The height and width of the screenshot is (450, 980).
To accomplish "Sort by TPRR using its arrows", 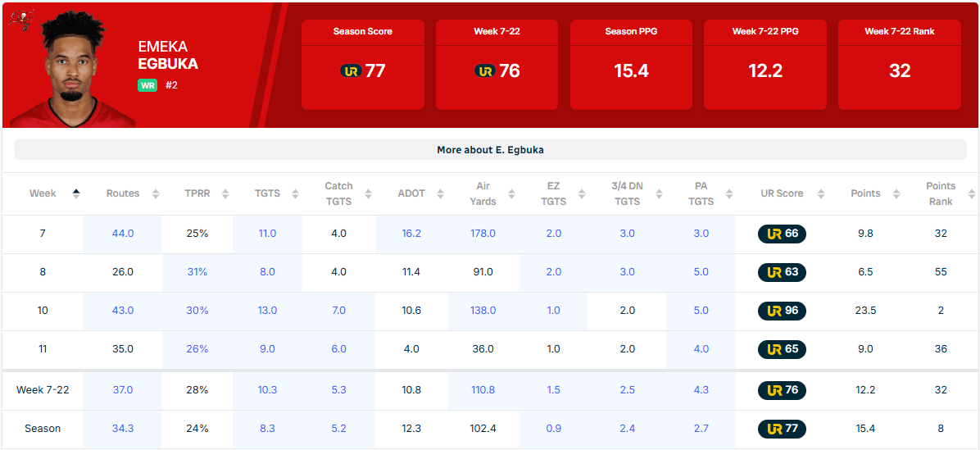I will [x=226, y=194].
